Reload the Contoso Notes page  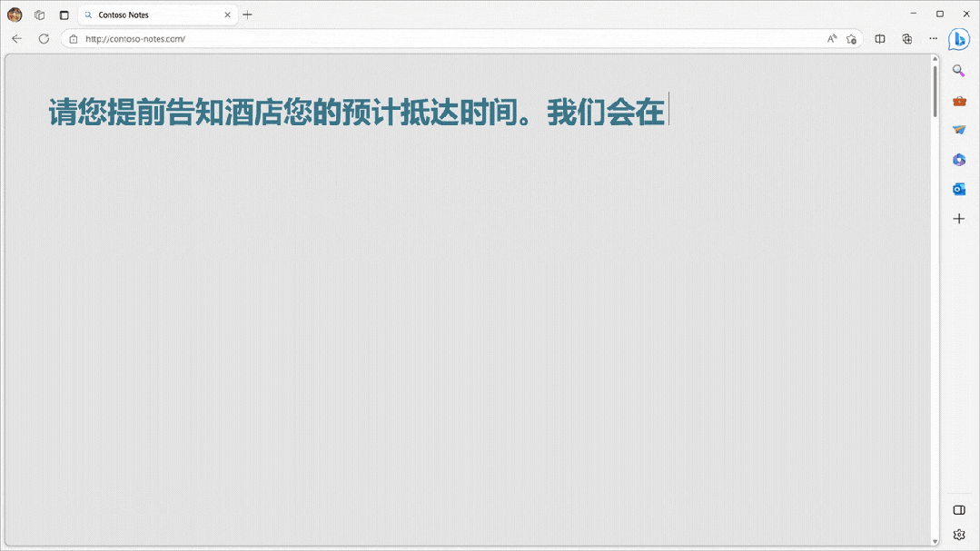44,38
